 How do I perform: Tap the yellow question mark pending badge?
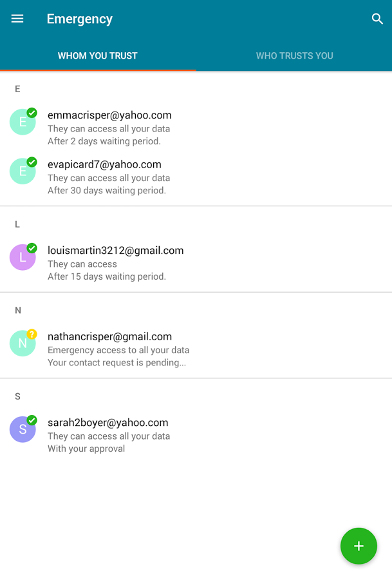[x=32, y=334]
